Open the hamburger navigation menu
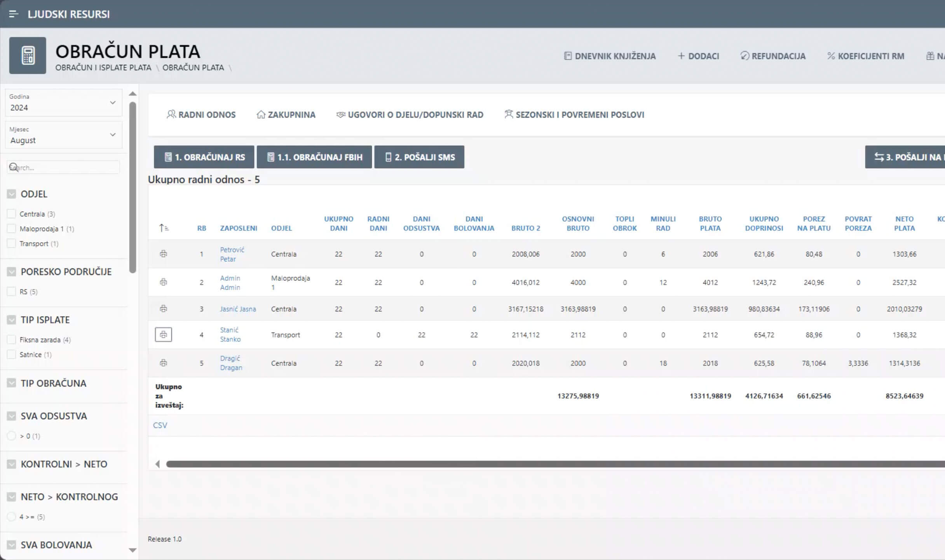 click(13, 14)
